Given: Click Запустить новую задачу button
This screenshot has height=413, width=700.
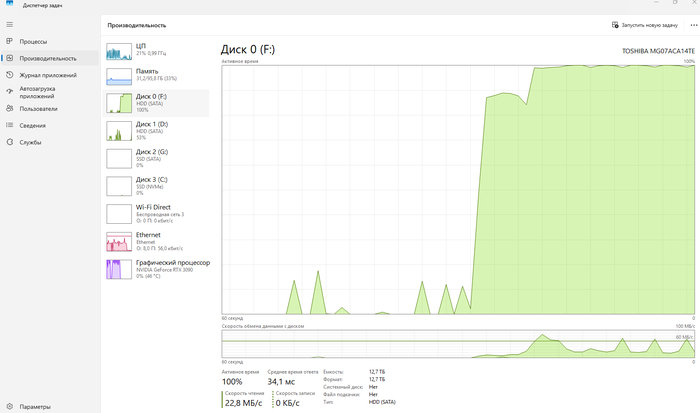Looking at the screenshot, I should [x=652, y=24].
